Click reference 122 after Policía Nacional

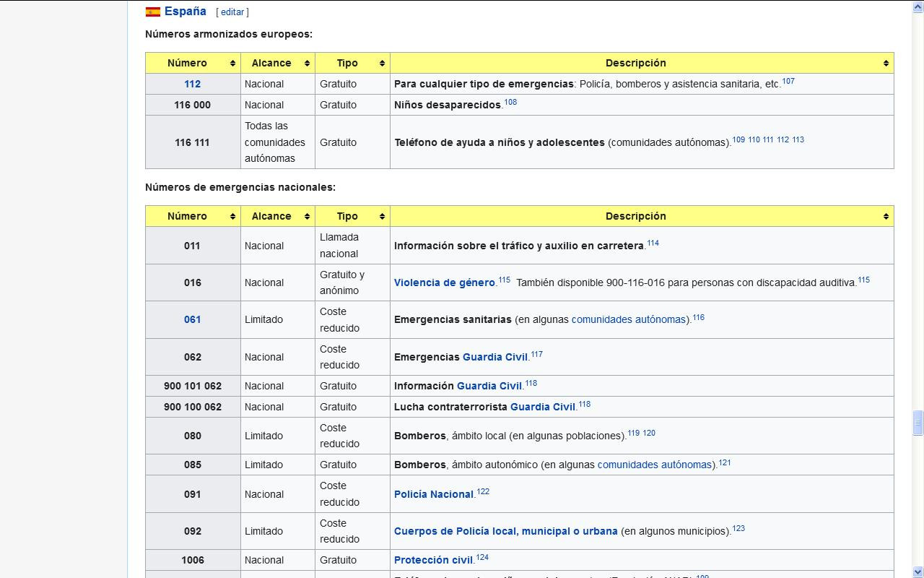[483, 491]
